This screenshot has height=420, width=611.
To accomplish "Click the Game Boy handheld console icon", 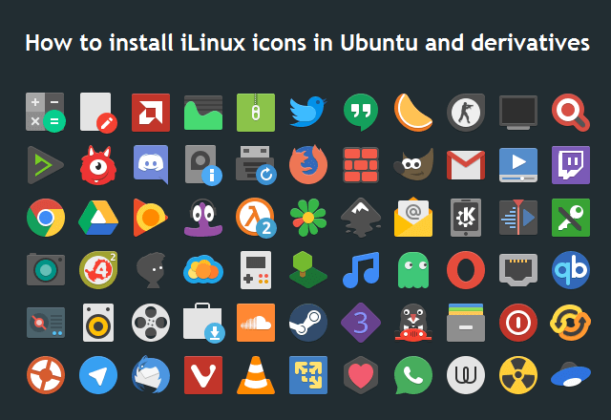I will tap(256, 270).
